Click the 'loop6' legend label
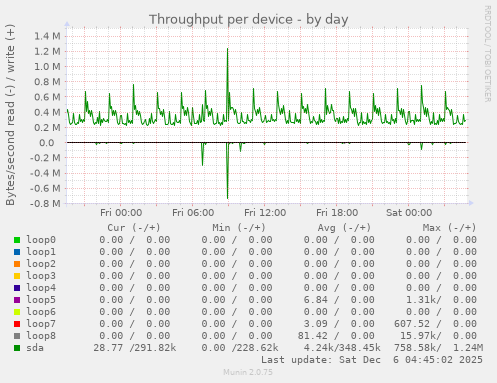Screen dimensions: 497x383 click(x=41, y=312)
